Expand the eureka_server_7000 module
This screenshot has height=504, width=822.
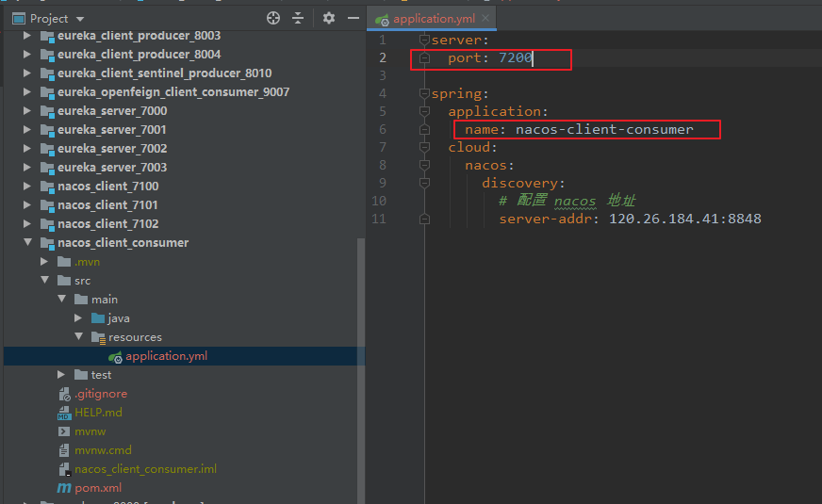click(x=26, y=111)
